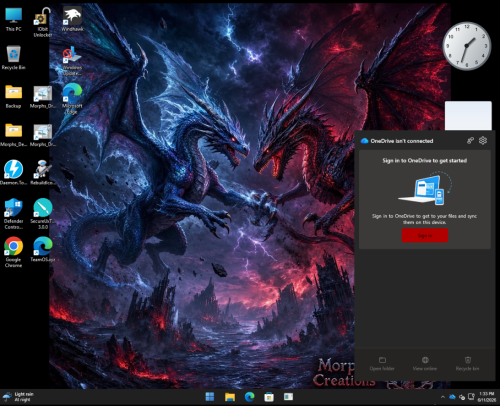500x406 pixels.
Task: Expand the hidden tray icons chevron
Action: (x=443, y=397)
